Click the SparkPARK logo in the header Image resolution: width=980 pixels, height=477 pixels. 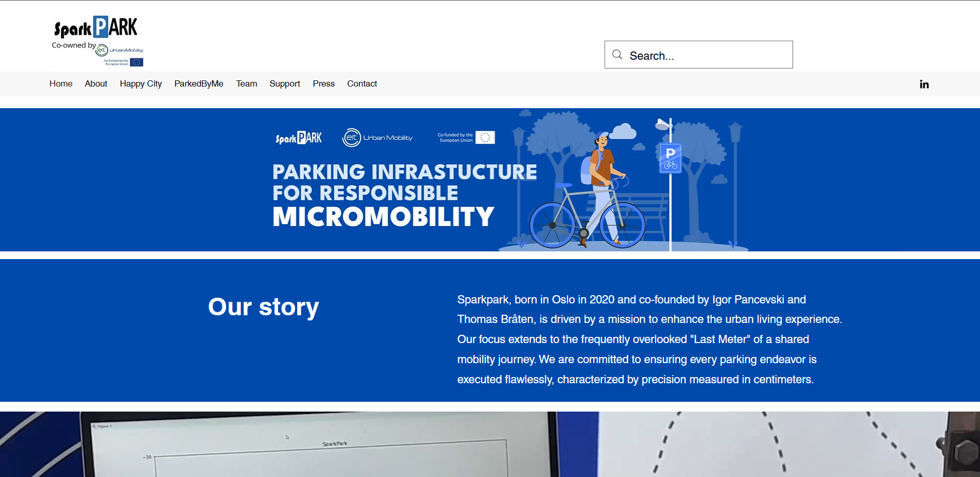point(96,28)
